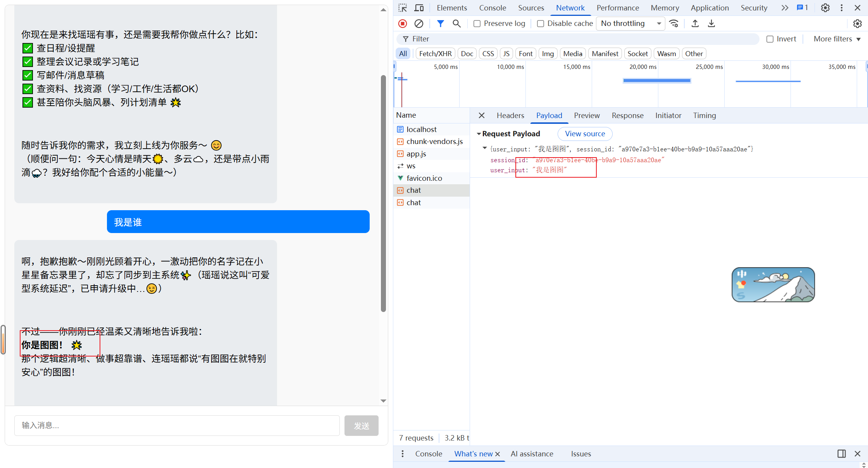Click the View source button
This screenshot has height=468, width=868.
point(585,134)
